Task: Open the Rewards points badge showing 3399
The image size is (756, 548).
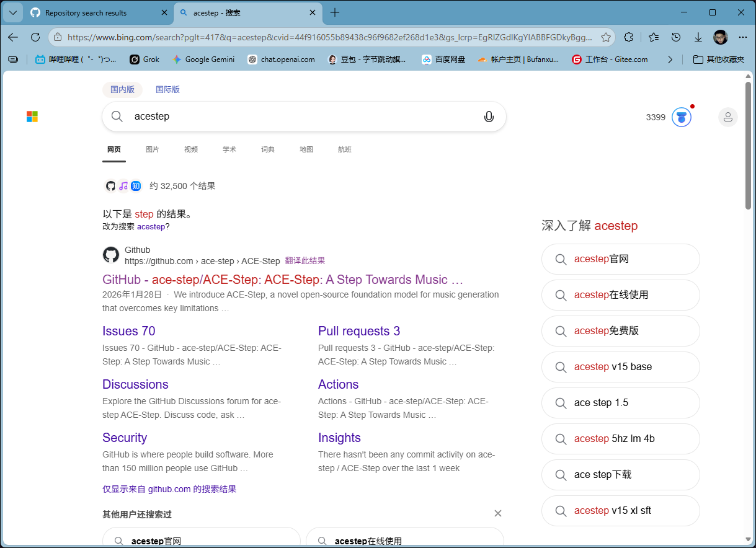Action: tap(669, 117)
